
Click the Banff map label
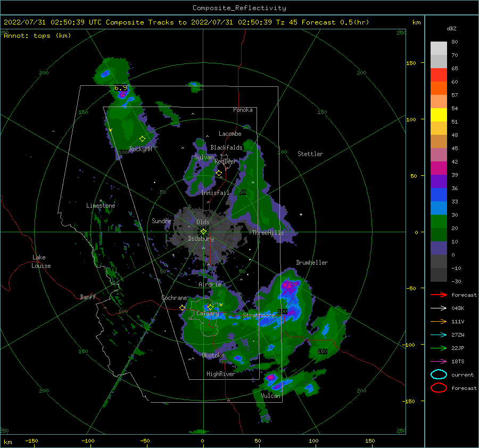coord(88,297)
